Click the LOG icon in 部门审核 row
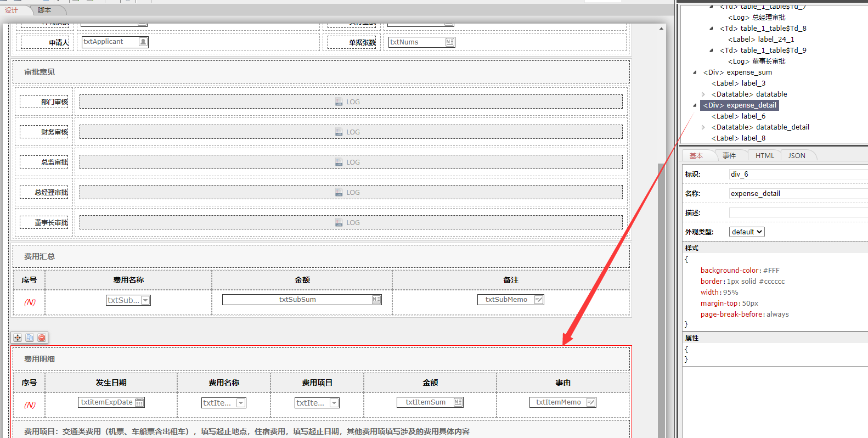Screen dimensions: 868x438 tap(339, 102)
